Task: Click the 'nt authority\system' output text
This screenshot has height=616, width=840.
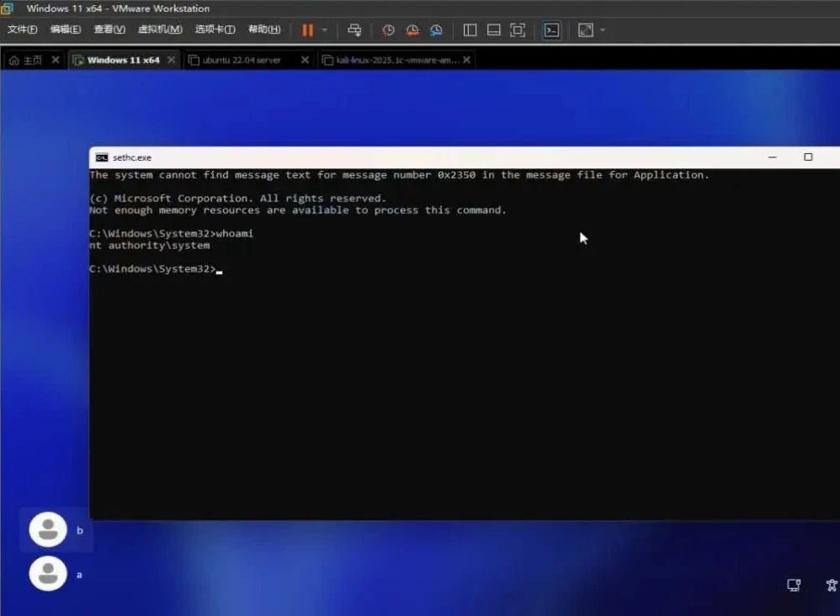Action: click(x=150, y=246)
